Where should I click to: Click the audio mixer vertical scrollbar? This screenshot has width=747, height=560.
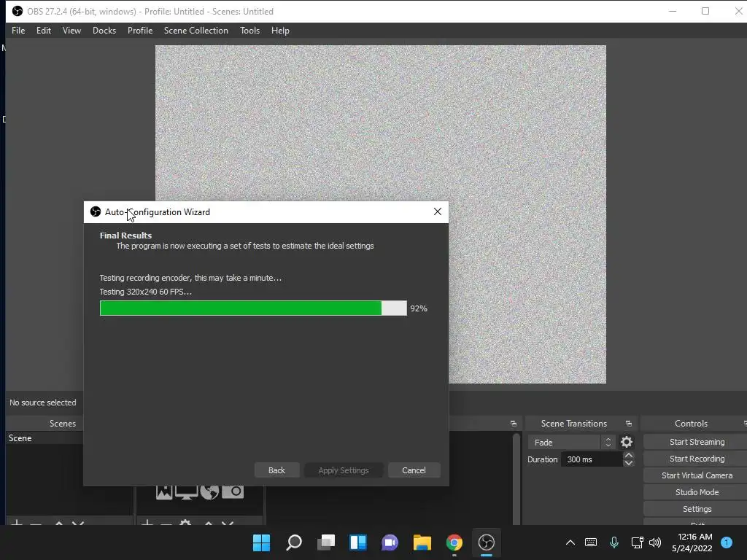click(516, 478)
